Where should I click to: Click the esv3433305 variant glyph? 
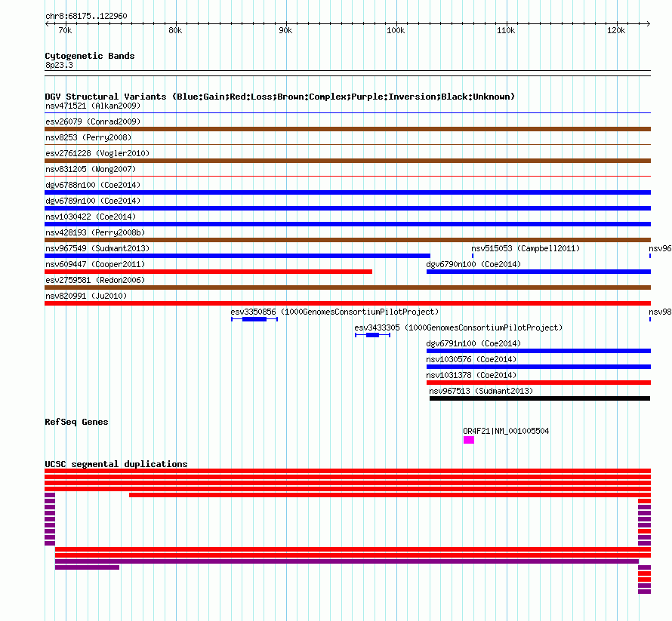point(372,335)
